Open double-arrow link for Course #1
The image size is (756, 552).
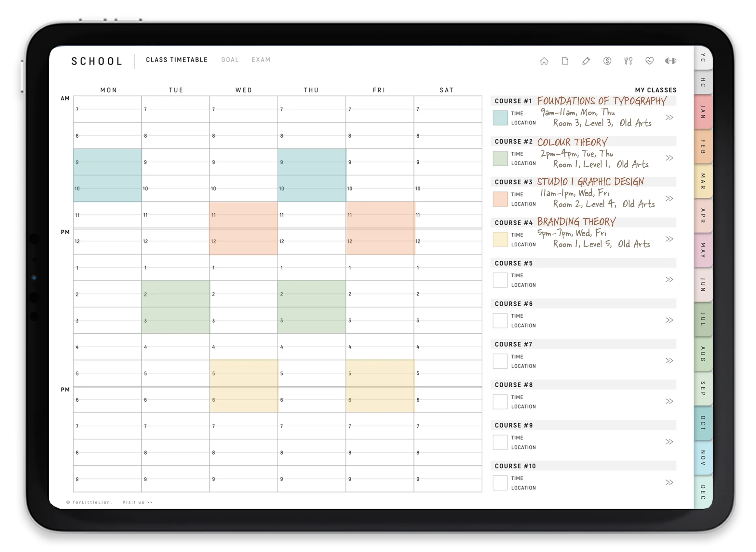pyautogui.click(x=669, y=117)
